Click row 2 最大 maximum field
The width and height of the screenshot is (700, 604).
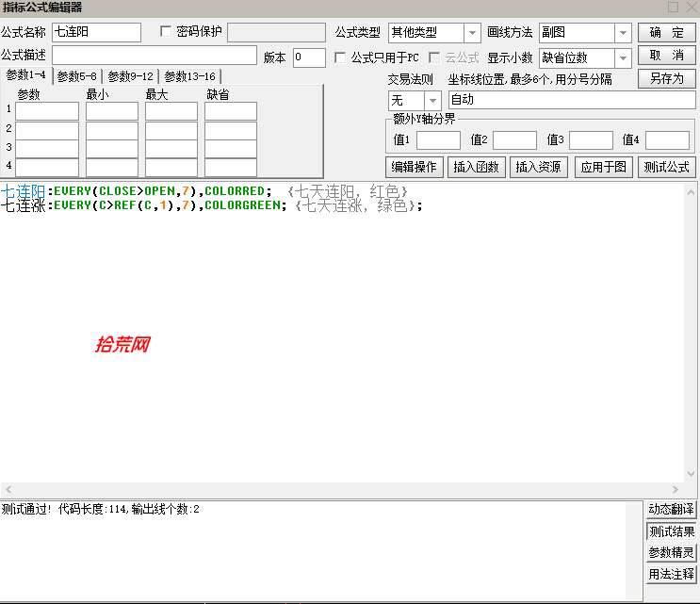(171, 130)
